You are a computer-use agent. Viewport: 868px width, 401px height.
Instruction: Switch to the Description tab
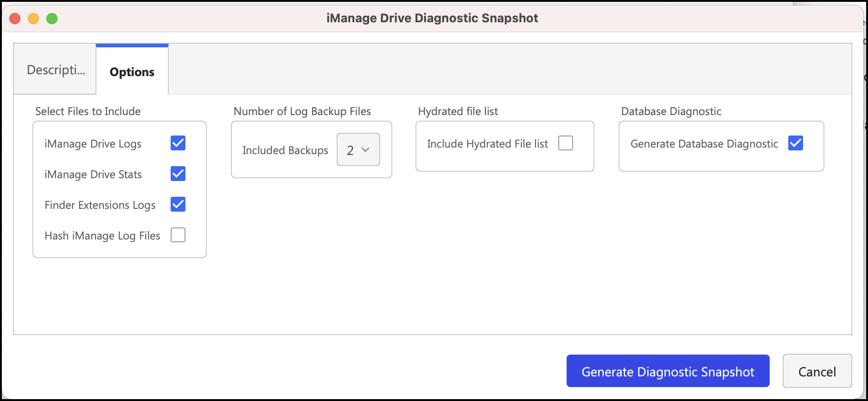pyautogui.click(x=56, y=70)
